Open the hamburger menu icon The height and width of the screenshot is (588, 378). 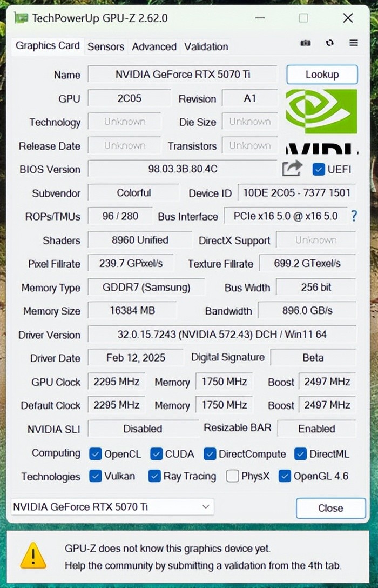(x=354, y=43)
